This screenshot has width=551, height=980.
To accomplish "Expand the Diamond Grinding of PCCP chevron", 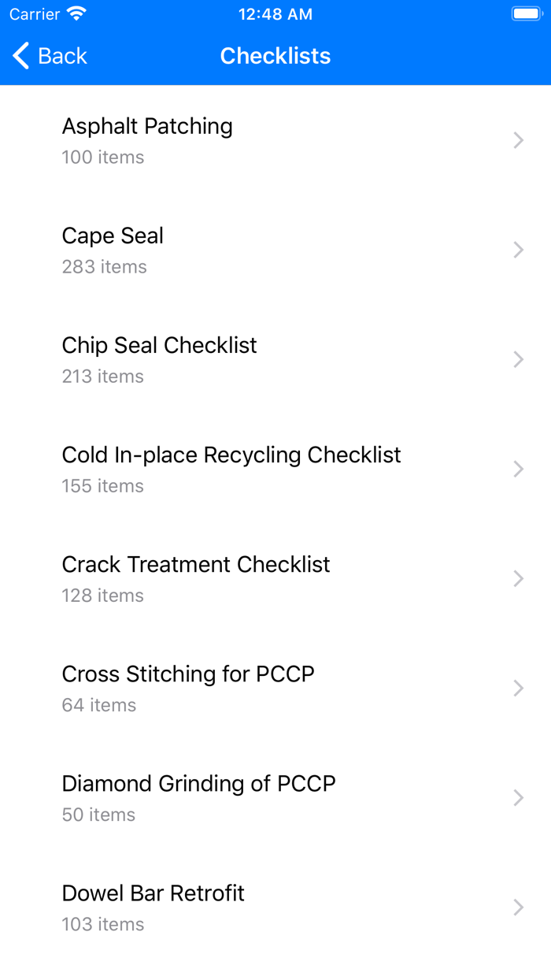I will pos(518,797).
